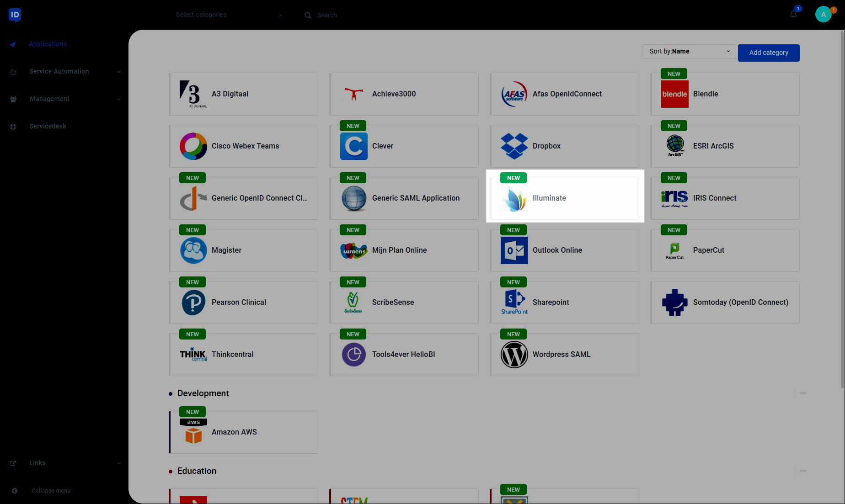Click the page vertical scrollbar

(x=843, y=210)
